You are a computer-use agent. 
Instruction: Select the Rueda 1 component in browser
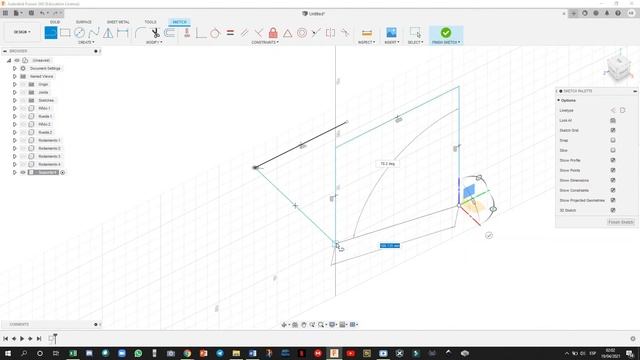click(x=45, y=116)
